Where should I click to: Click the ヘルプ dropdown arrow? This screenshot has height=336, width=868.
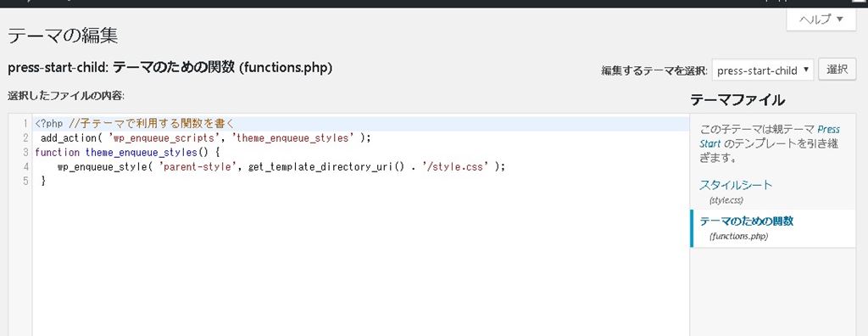pos(839,20)
